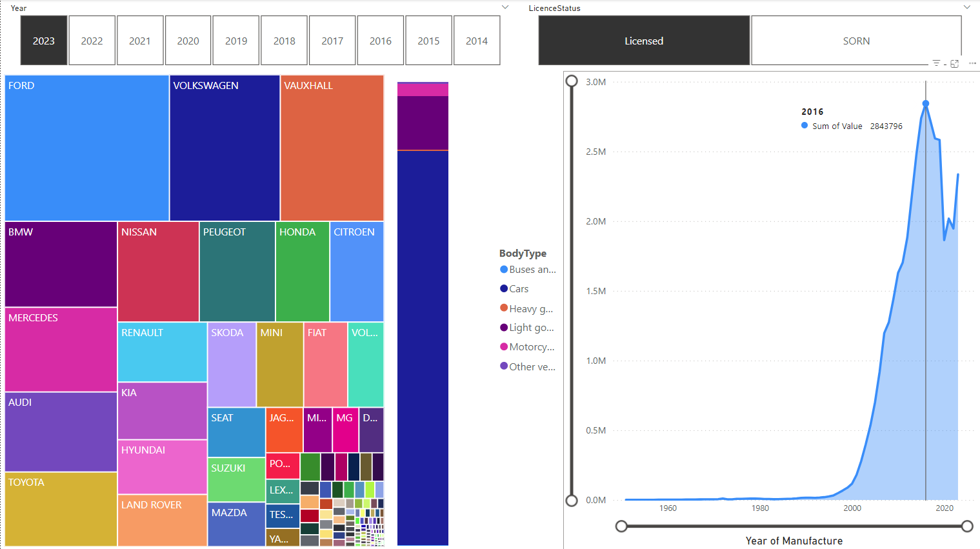
Task: Select the HYUNDAI treemap tile
Action: coord(163,467)
